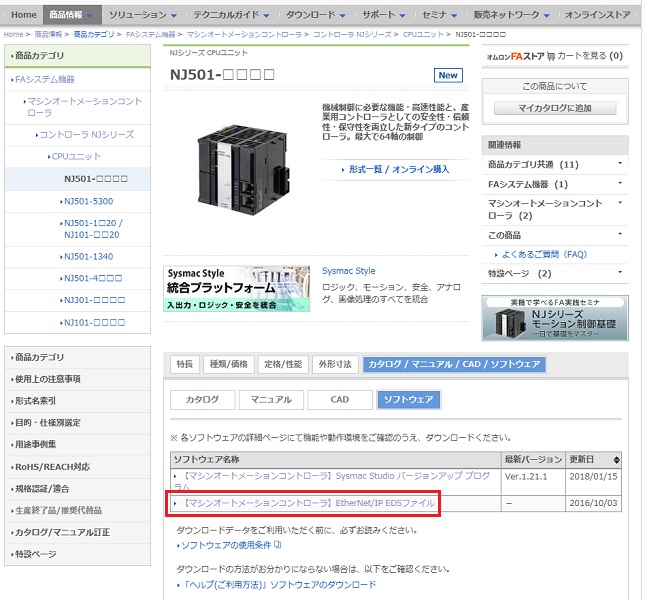The width and height of the screenshot is (645, 600).
Task: Open CPUユニット in the sidebar tree
Action: tap(75, 156)
